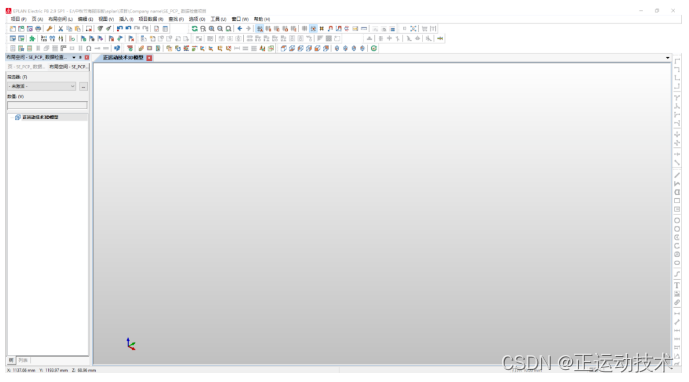Open the document tab list dropdown arrow
Screen dimensions: 689x382
(x=667, y=58)
